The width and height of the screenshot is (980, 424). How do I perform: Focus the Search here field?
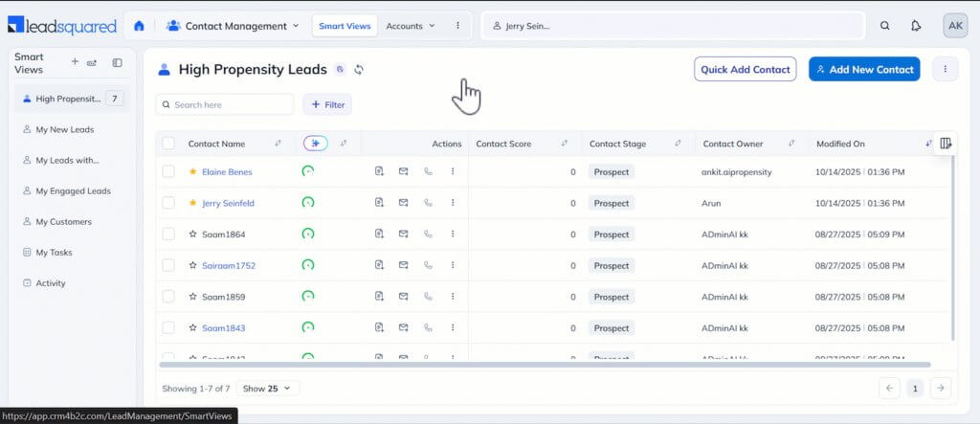click(224, 104)
